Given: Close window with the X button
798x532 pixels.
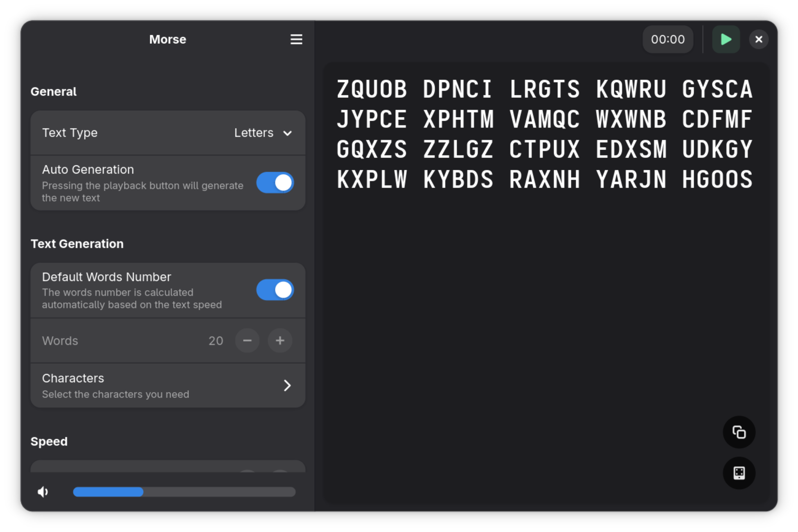Looking at the screenshot, I should tap(759, 39).
